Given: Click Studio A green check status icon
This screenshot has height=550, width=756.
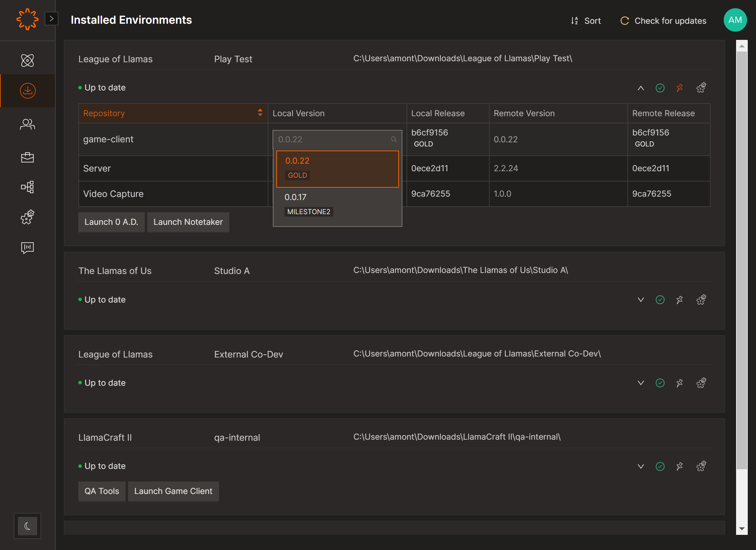Looking at the screenshot, I should click(x=660, y=300).
